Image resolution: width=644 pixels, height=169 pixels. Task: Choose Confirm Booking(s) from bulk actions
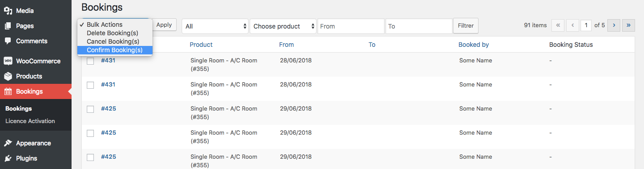pos(115,50)
